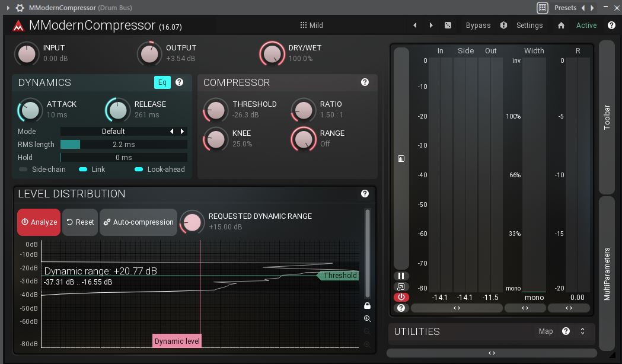Click the Auto-compression button
Image resolution: width=622 pixels, height=364 pixels.
tap(138, 222)
